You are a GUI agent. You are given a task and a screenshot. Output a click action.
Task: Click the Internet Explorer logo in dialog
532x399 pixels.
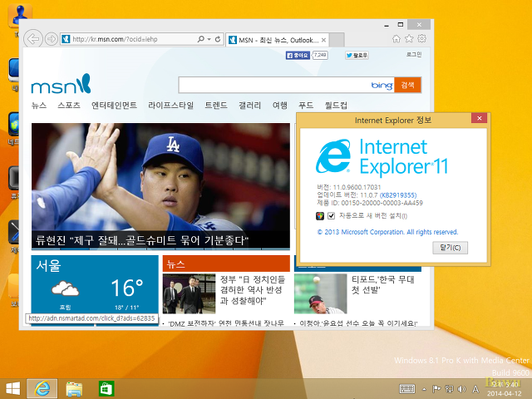[x=333, y=156]
